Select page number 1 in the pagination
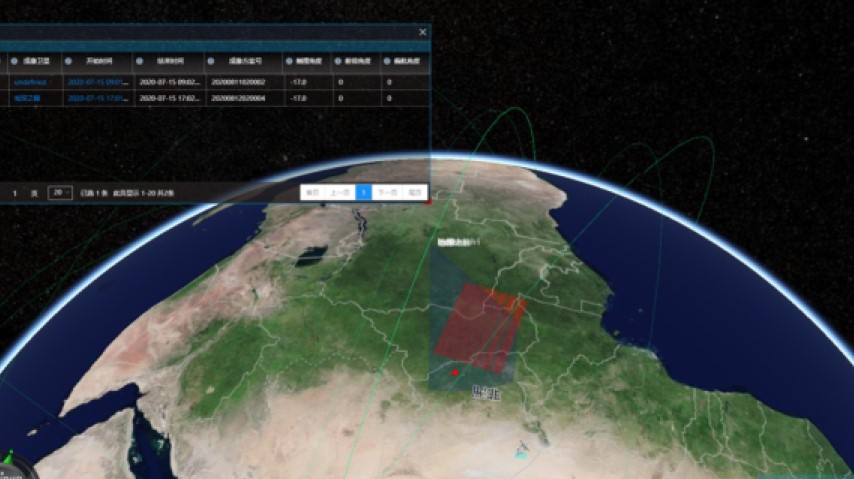The width and height of the screenshot is (854, 479). 365,192
